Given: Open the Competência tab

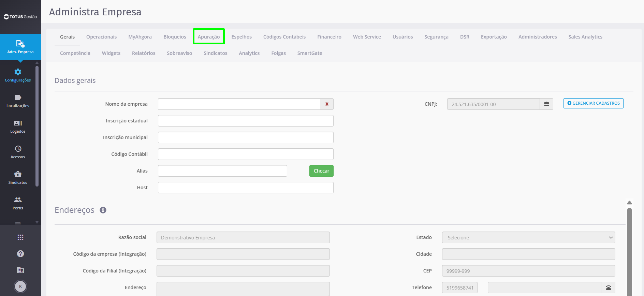Looking at the screenshot, I should 75,53.
